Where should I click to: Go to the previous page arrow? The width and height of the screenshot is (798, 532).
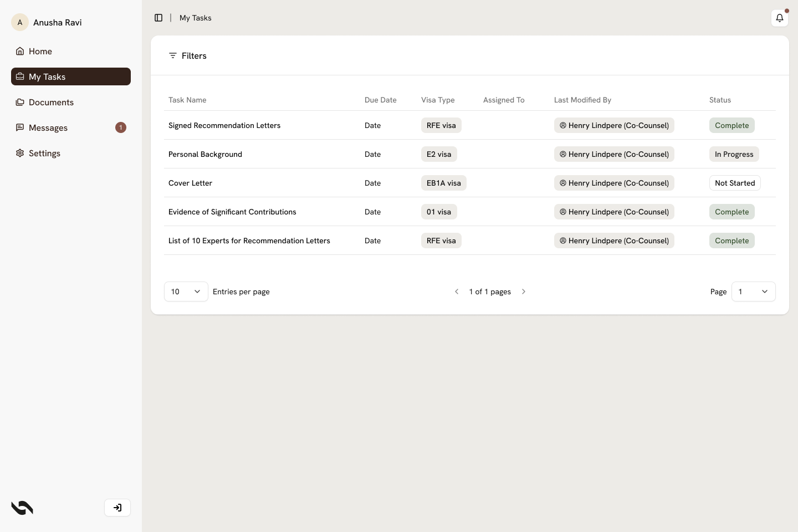(457, 291)
